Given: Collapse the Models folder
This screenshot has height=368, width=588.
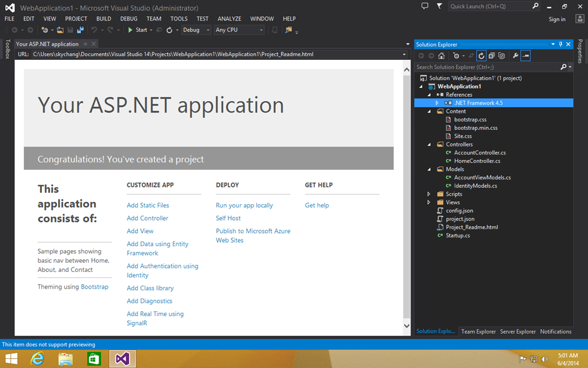Looking at the screenshot, I should tap(429, 170).
